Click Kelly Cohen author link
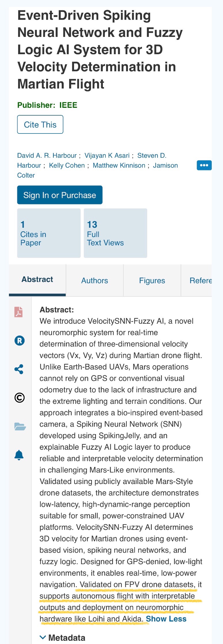This screenshot has width=223, height=644. tap(67, 165)
